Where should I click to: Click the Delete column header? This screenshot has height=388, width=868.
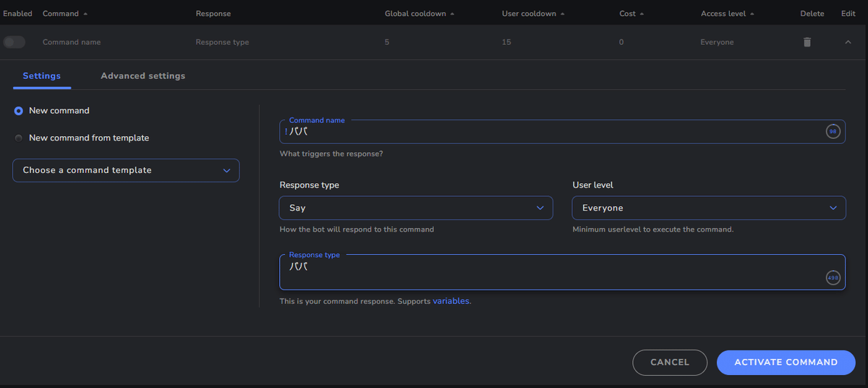click(x=812, y=14)
